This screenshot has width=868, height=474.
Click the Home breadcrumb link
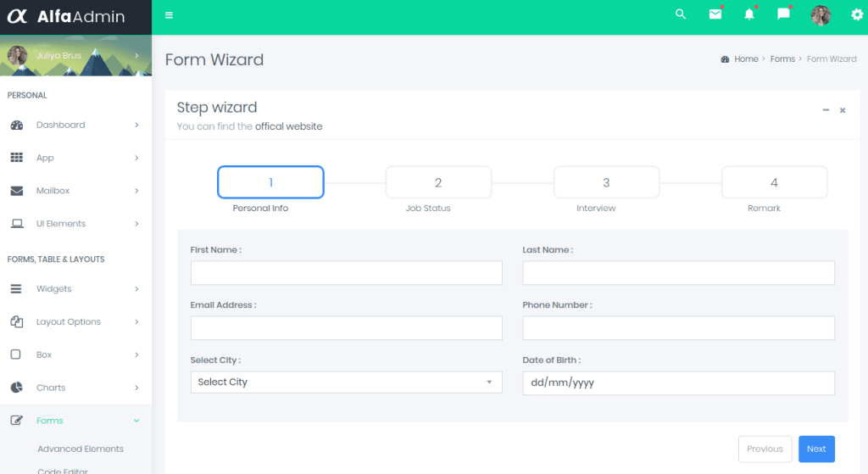click(746, 59)
